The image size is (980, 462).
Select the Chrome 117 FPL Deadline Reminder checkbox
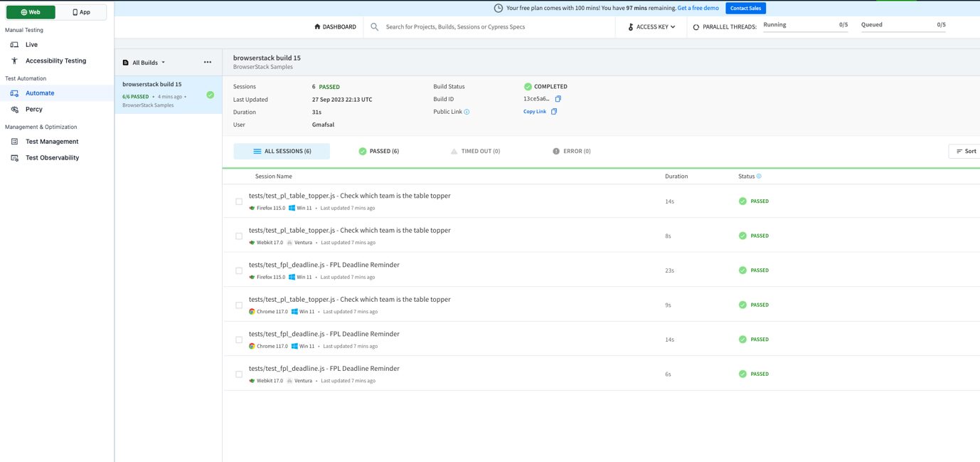(239, 339)
